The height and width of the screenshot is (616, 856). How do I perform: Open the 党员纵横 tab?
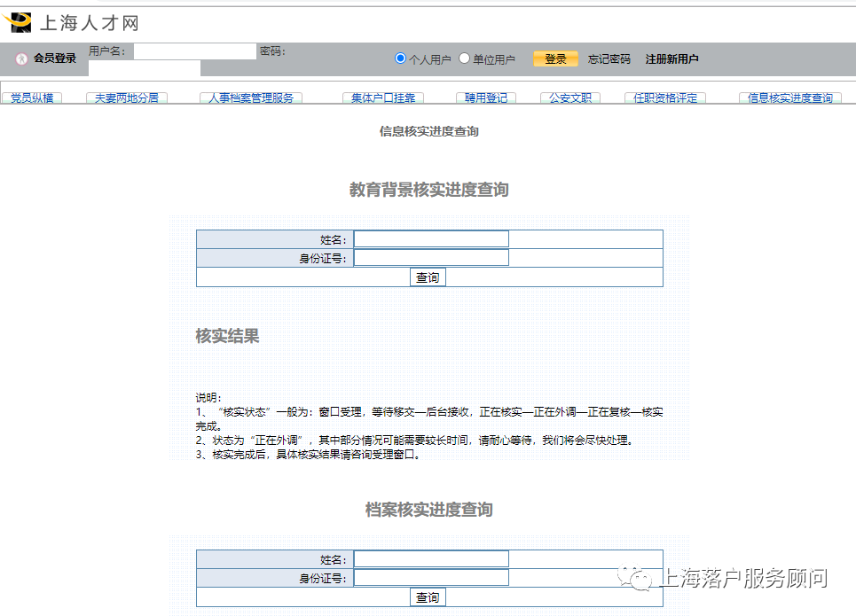pos(32,97)
